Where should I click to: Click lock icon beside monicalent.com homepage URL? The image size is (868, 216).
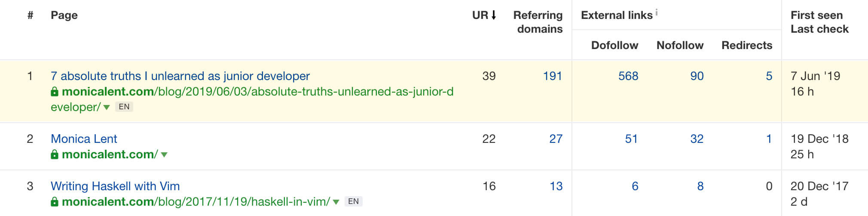point(55,154)
